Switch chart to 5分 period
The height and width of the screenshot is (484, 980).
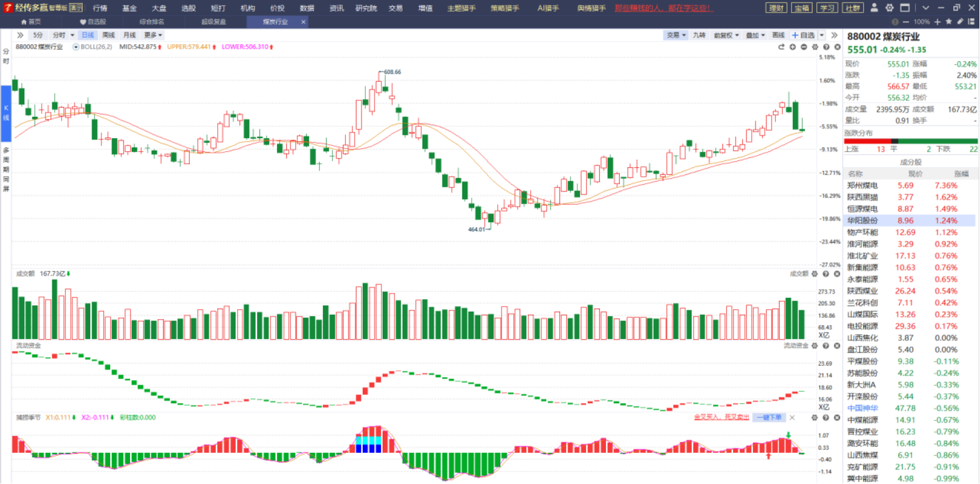tap(38, 35)
